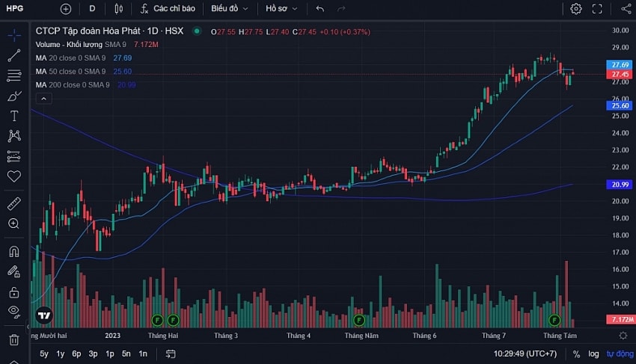Lock all drawing tools
Viewport: 636px width, 364px height.
(14, 291)
